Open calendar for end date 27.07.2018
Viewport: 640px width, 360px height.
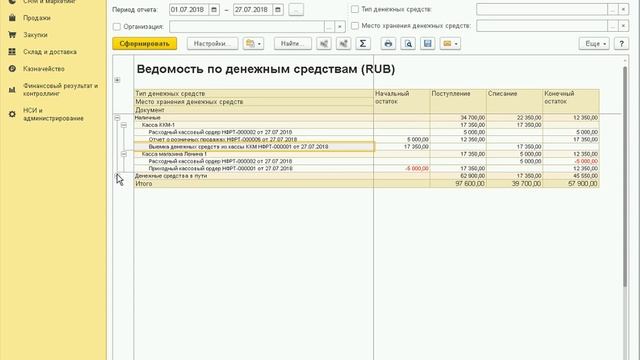(x=278, y=9)
